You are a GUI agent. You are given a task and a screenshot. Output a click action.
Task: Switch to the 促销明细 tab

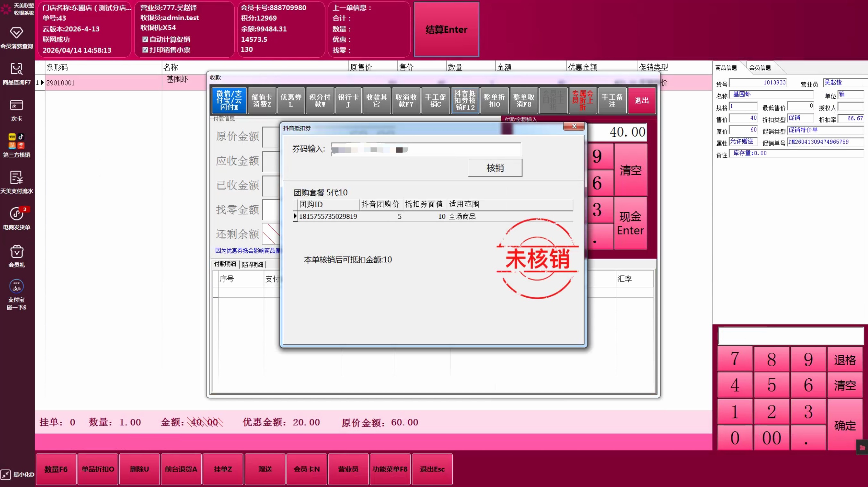pos(252,265)
